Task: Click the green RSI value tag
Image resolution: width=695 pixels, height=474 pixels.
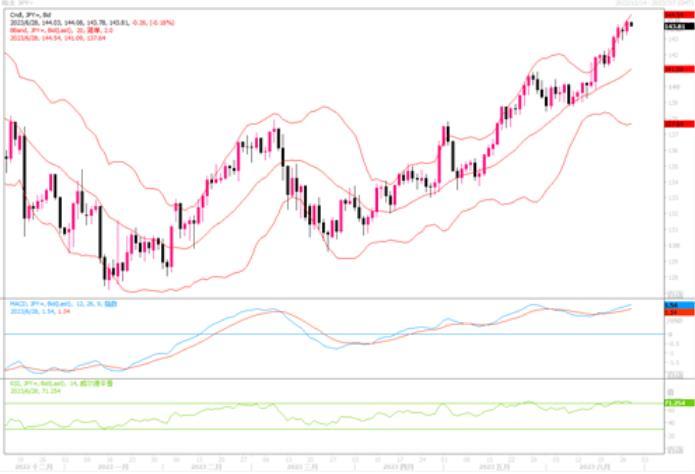Action: 680,402
